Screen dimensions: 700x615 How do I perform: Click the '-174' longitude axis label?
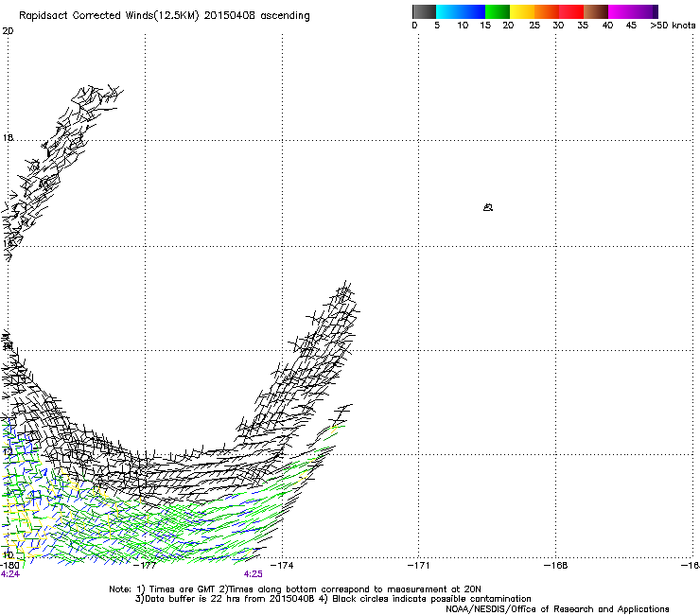pyautogui.click(x=283, y=566)
